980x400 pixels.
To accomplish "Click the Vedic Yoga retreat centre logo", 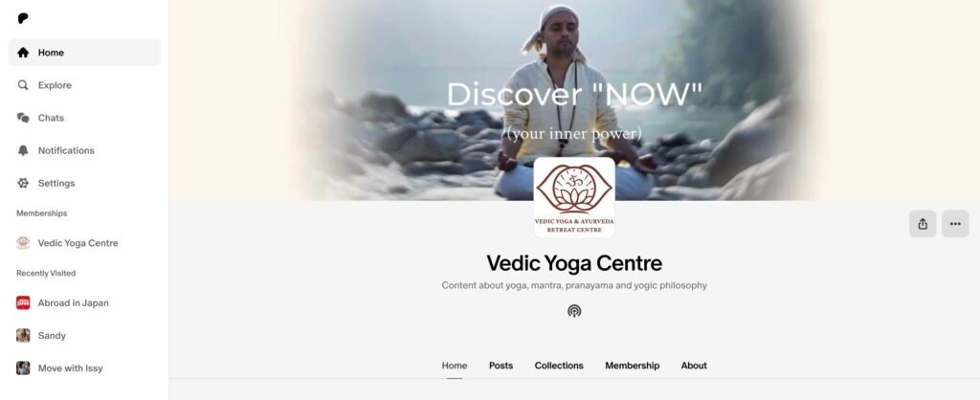I will 574,197.
